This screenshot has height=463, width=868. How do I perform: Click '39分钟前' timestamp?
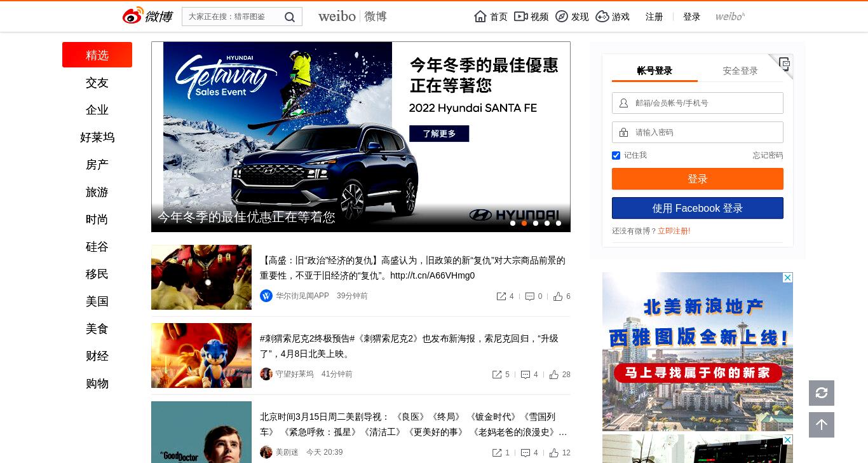(x=352, y=296)
